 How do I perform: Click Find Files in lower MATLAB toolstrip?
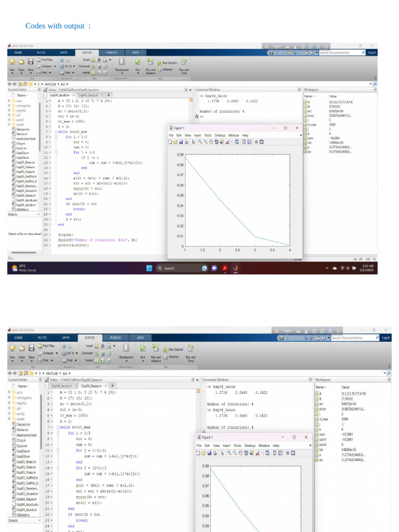tap(46, 345)
